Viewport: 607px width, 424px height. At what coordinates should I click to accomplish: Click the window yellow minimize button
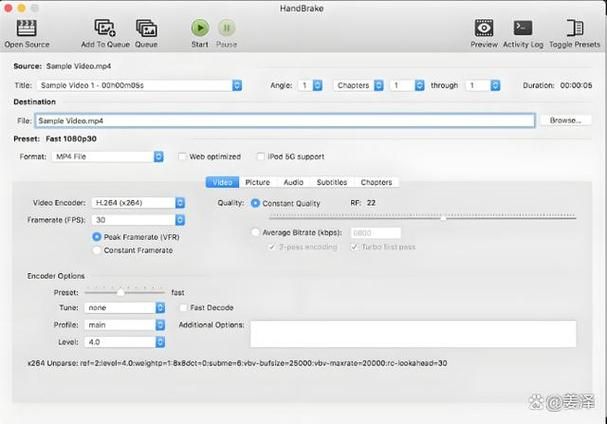pyautogui.click(x=22, y=8)
